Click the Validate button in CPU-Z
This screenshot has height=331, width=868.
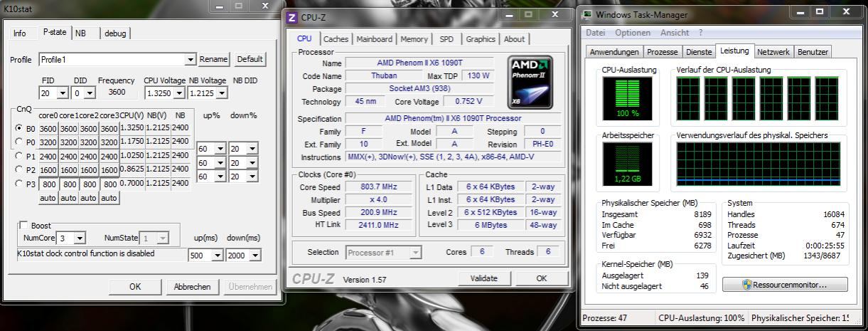pos(484,278)
